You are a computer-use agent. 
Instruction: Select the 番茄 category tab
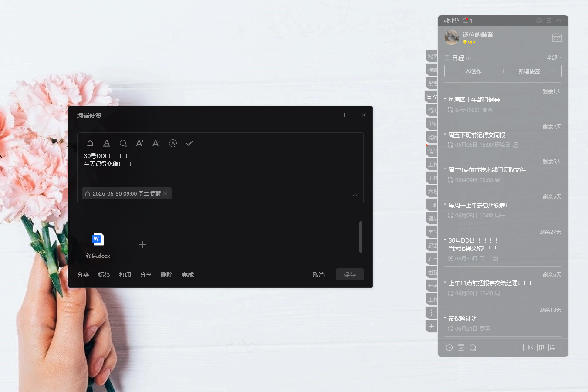point(432,272)
